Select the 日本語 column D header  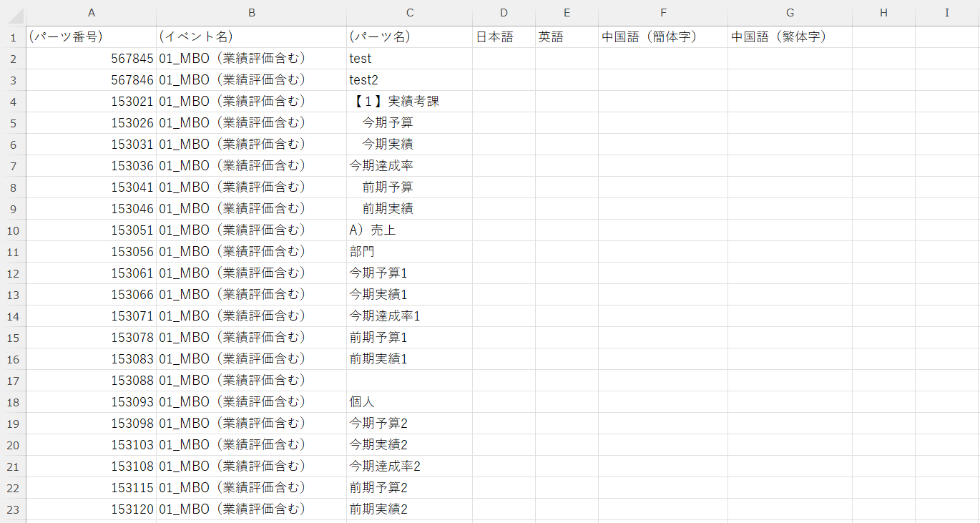pyautogui.click(x=504, y=12)
